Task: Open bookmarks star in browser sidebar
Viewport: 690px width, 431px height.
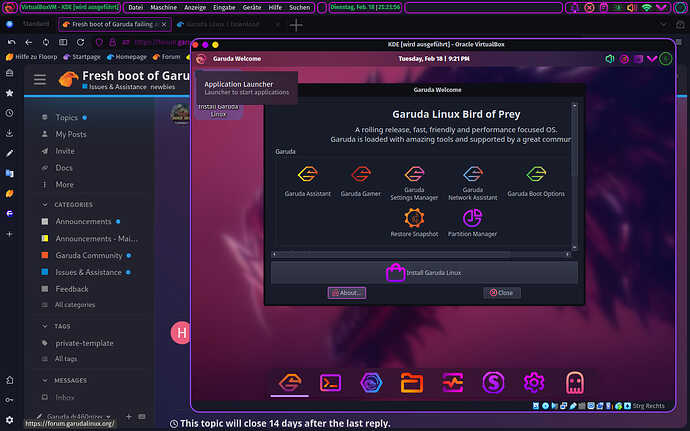Action: (9, 93)
